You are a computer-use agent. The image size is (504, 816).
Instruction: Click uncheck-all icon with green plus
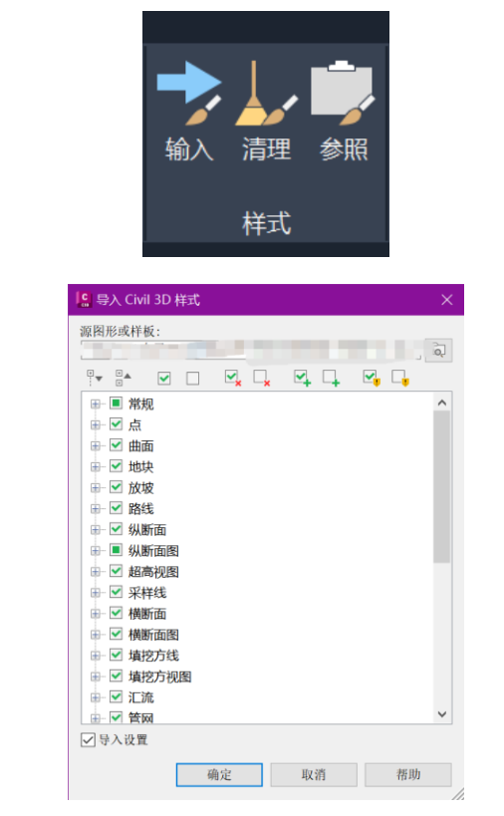331,378
